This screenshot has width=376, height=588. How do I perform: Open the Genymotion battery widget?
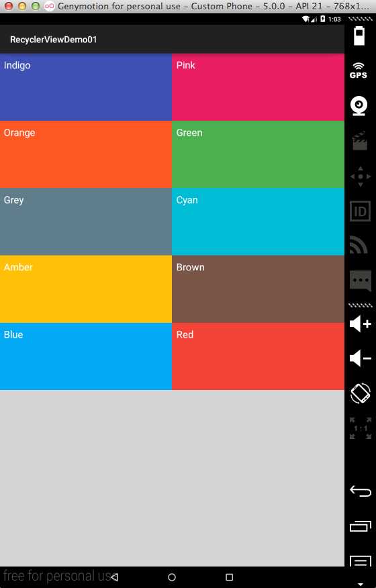(359, 36)
